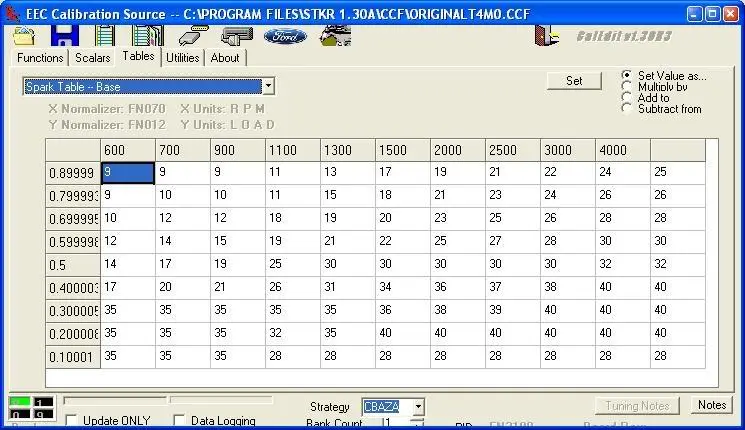Screen dimensions: 745x430
Task: Switch to the Scalars tab
Action: coord(93,58)
